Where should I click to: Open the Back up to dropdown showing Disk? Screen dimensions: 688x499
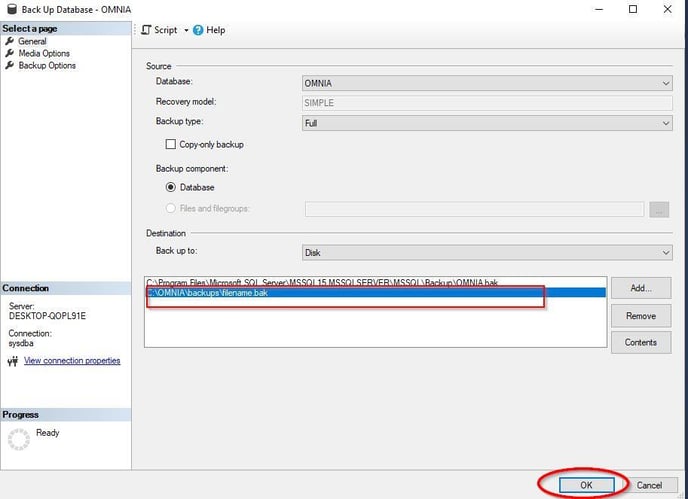tap(487, 253)
